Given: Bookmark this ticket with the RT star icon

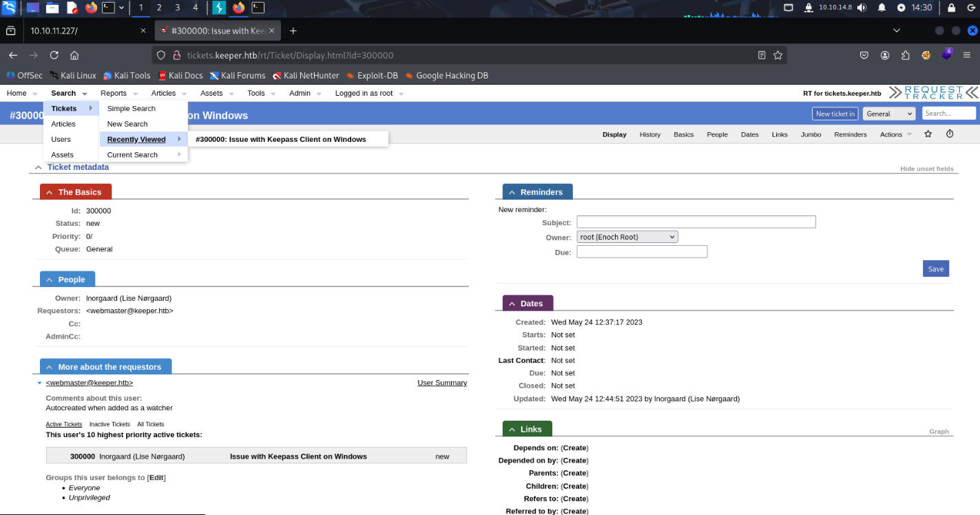Looking at the screenshot, I should click(928, 134).
